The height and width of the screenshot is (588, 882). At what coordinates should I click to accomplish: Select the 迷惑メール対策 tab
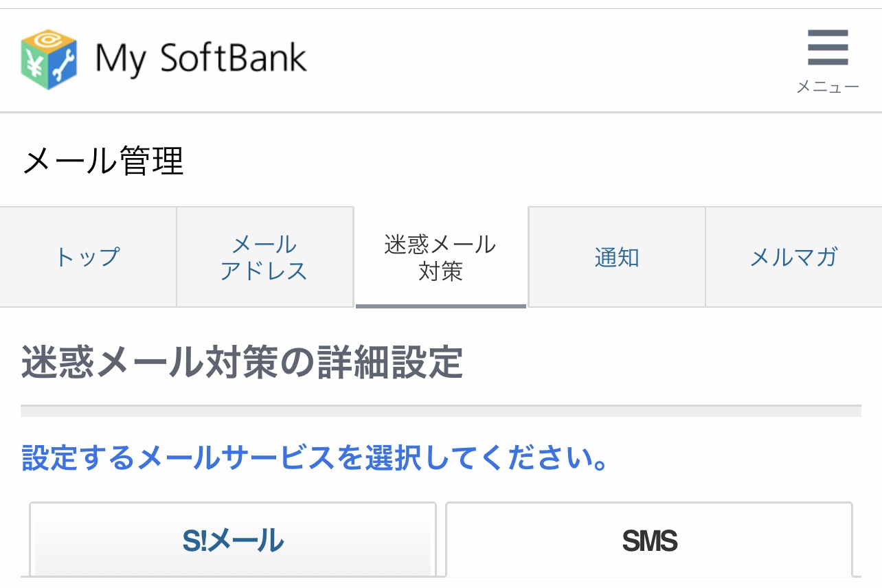pos(440,257)
